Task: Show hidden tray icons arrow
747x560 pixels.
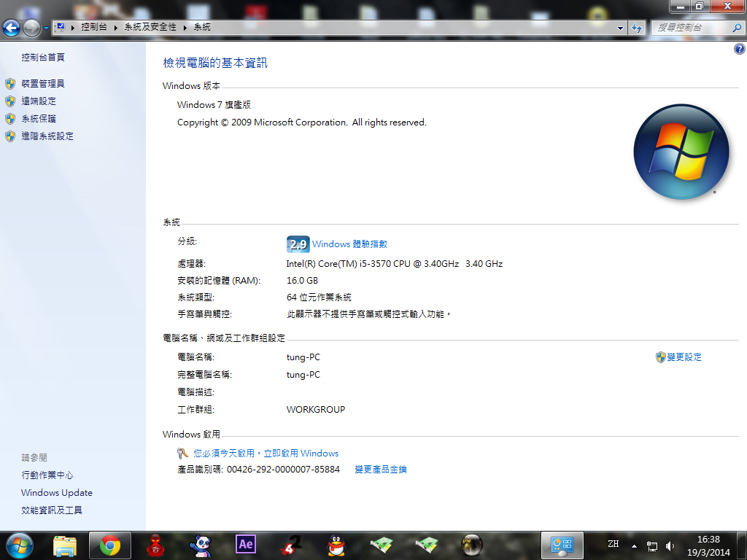Action: 634,546
